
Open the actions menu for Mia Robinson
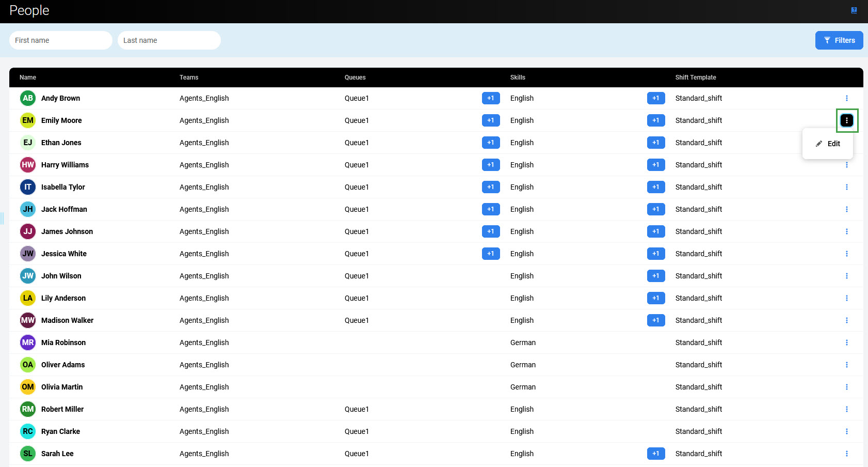coord(846,343)
